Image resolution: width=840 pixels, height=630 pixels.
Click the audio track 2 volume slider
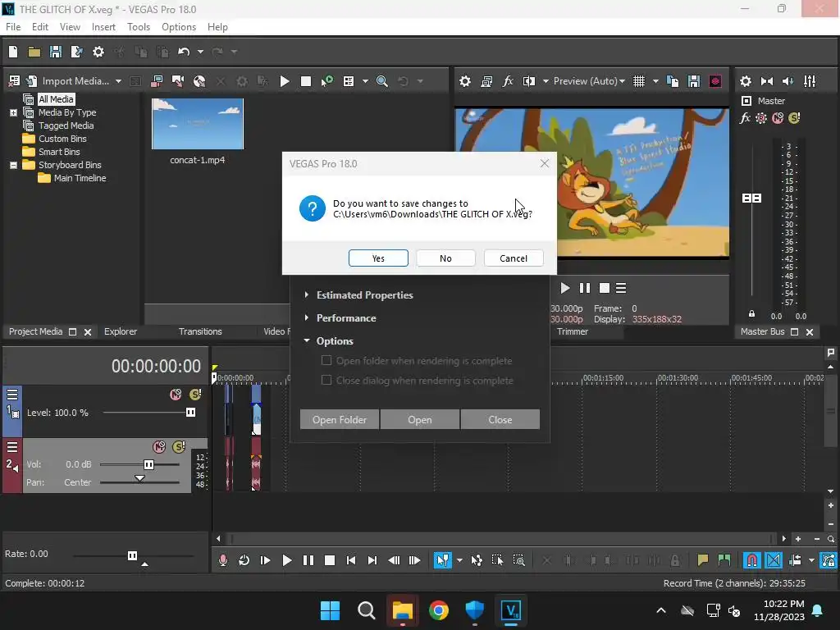pos(148,464)
